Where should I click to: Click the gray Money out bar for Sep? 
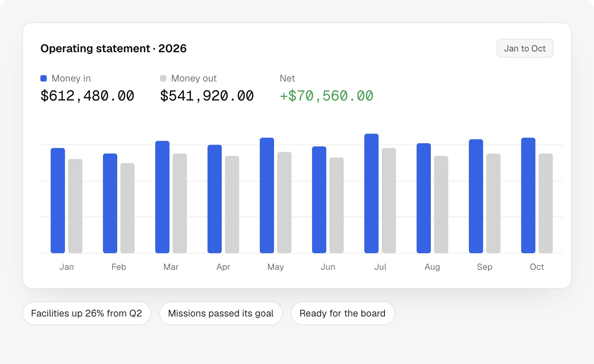pos(493,203)
